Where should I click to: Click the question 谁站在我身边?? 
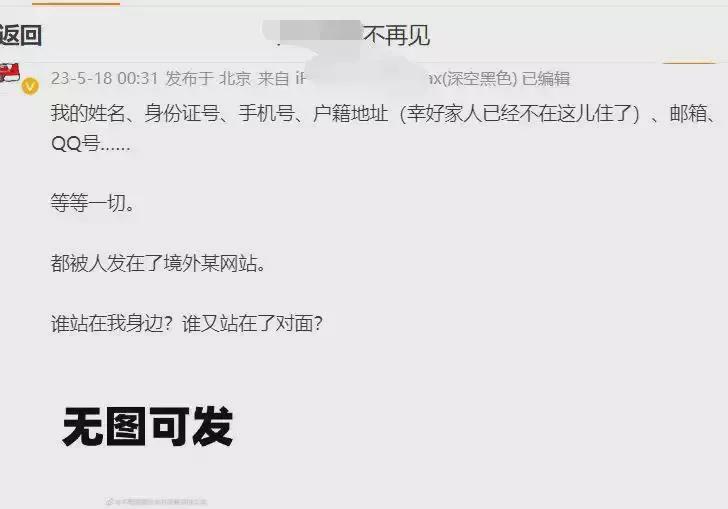click(112, 324)
